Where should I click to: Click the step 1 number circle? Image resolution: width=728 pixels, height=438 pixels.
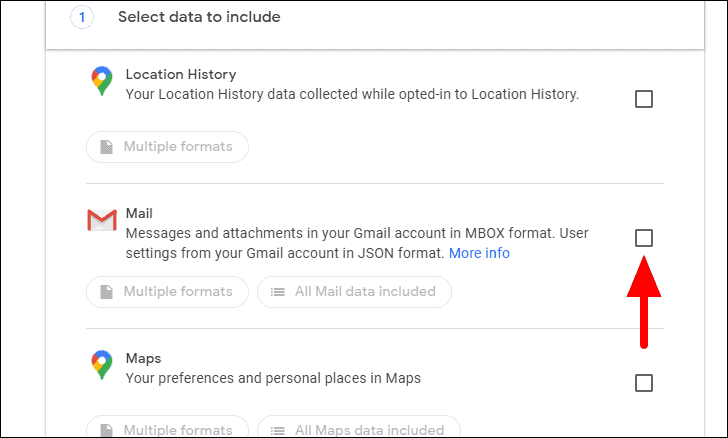[82, 17]
